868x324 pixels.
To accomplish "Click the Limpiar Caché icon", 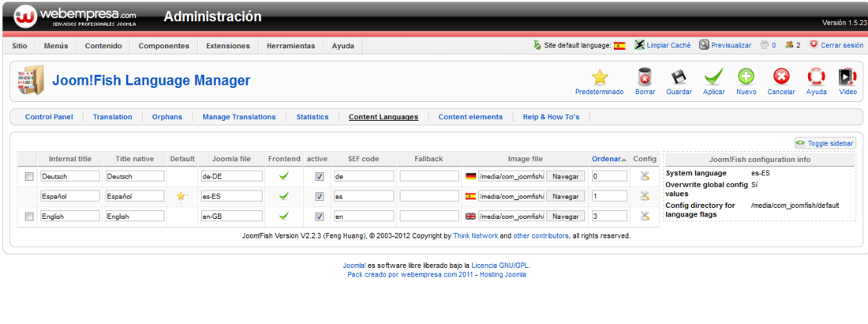I will 639,45.
